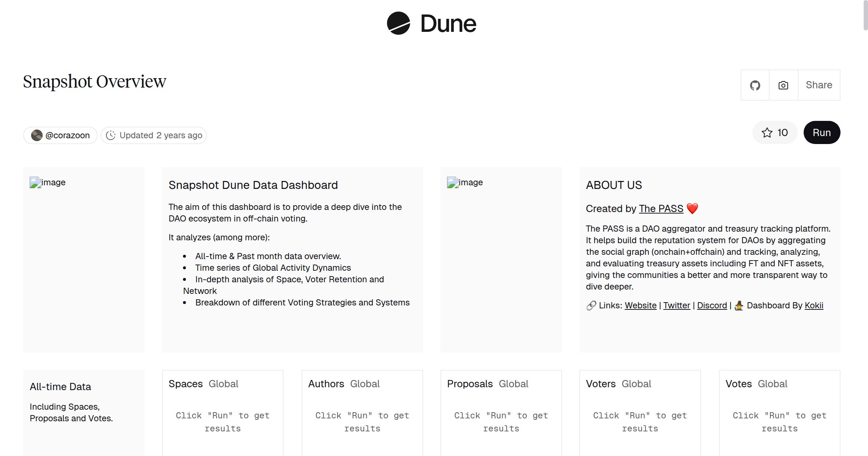868x456 pixels.
Task: Click the Dune logo at the top
Action: tap(431, 24)
